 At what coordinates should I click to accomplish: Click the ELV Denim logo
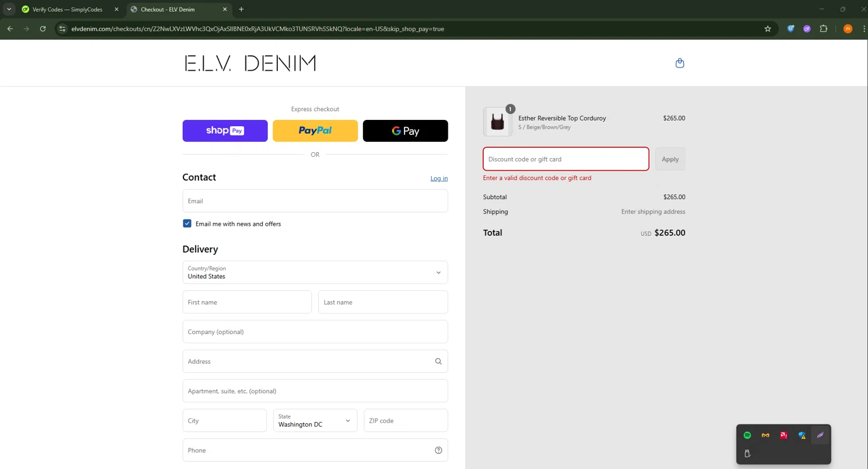(251, 63)
